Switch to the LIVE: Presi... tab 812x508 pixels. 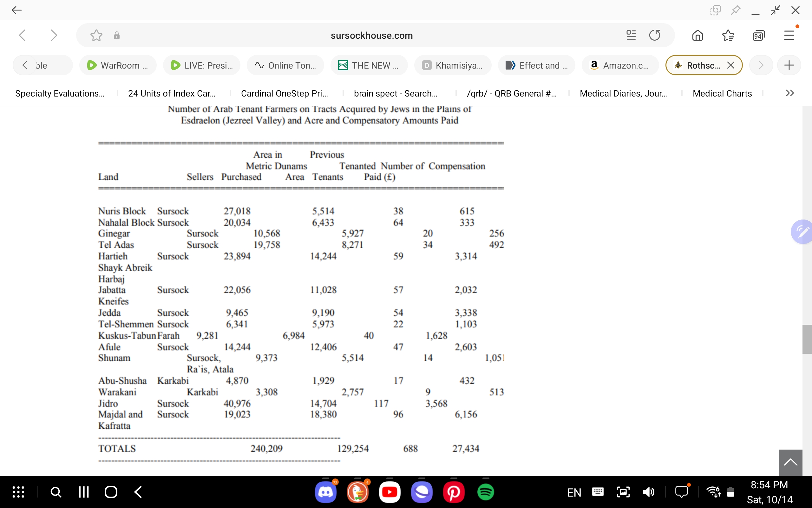202,65
